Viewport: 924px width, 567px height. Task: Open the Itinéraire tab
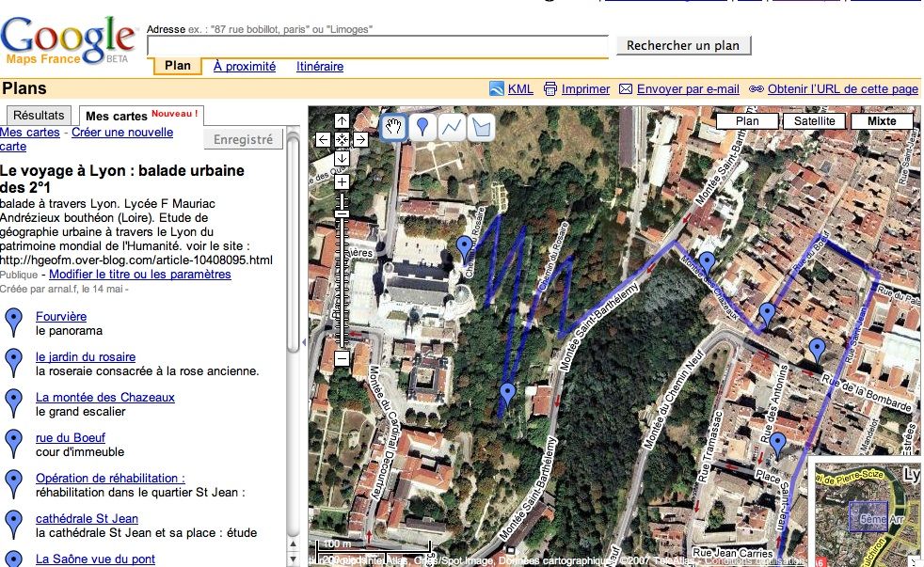pyautogui.click(x=320, y=67)
